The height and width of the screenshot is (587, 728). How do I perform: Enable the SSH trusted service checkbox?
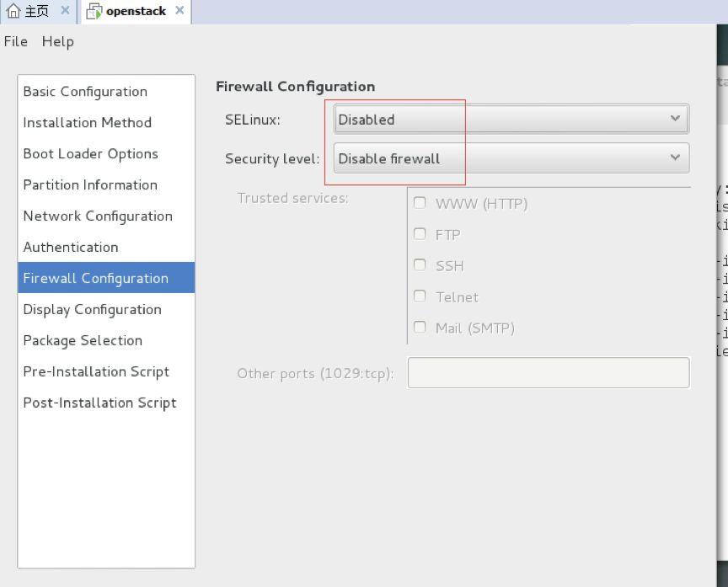(x=420, y=265)
